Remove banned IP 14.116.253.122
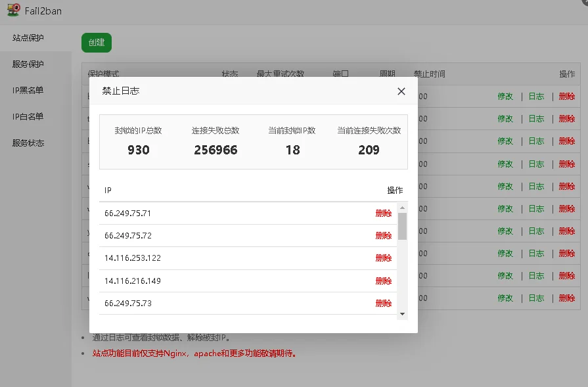The image size is (588, 387). (383, 258)
